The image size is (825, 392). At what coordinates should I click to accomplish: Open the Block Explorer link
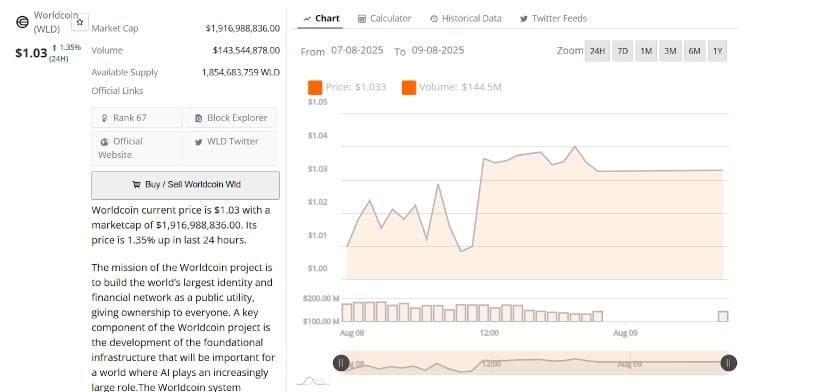[x=231, y=118]
